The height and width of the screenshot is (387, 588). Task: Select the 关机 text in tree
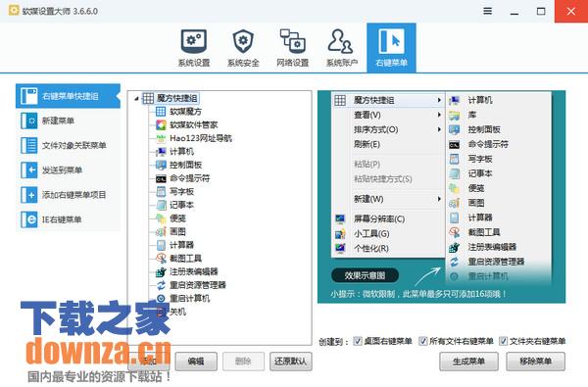[x=177, y=312]
